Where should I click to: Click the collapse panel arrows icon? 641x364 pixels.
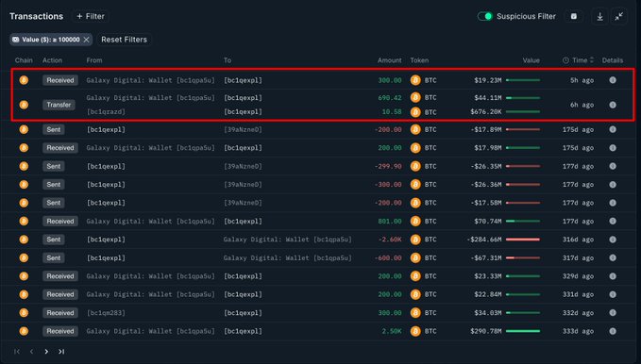tap(619, 16)
